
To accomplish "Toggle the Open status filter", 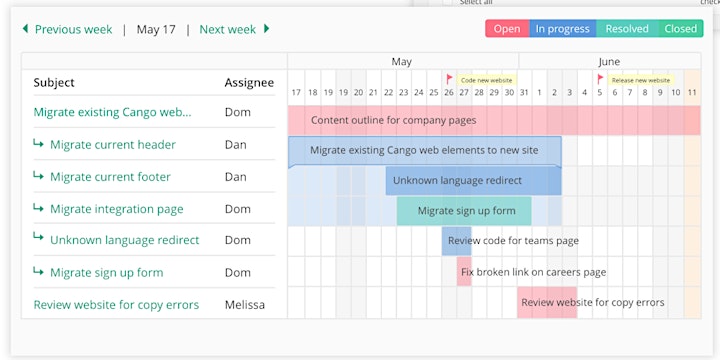I will 507,28.
